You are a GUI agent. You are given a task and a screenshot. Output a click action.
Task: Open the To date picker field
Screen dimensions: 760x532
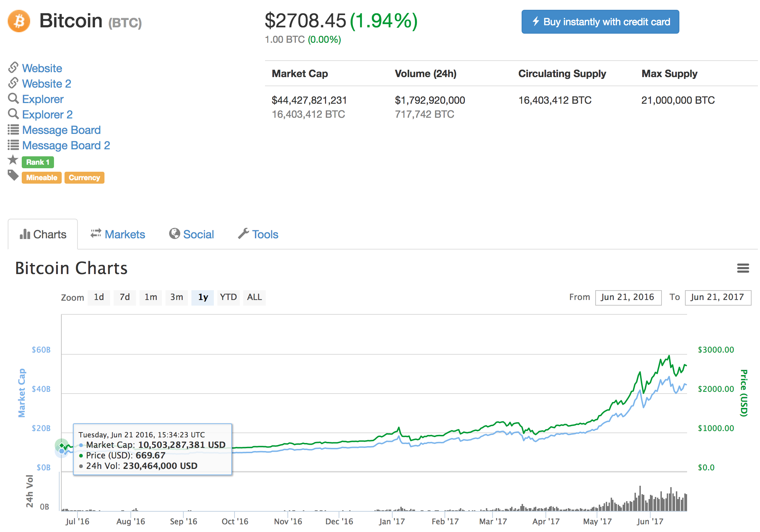(x=718, y=297)
